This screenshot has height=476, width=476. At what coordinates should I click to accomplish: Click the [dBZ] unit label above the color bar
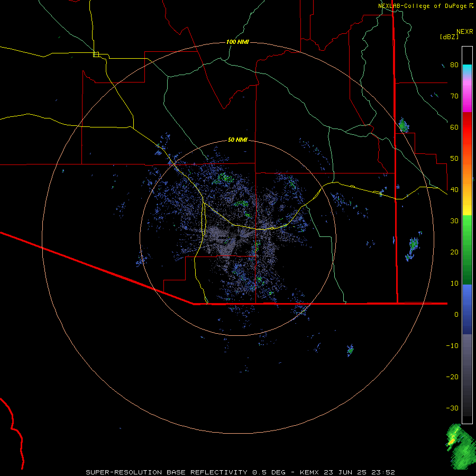449,36
